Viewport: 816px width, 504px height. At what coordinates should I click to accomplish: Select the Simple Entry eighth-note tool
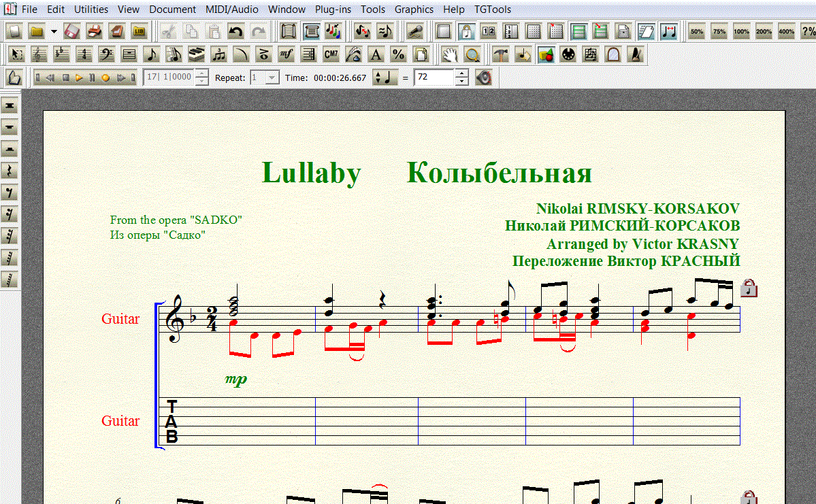(152, 54)
